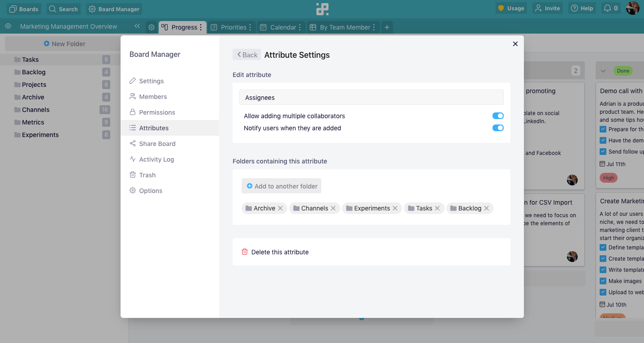This screenshot has width=644, height=343.
Task: Open the Help menu
Action: point(582,8)
